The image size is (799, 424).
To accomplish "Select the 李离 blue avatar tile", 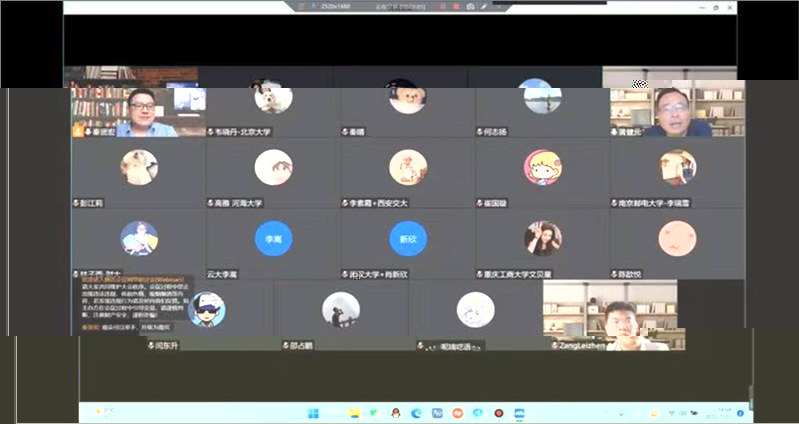I will [x=272, y=239].
